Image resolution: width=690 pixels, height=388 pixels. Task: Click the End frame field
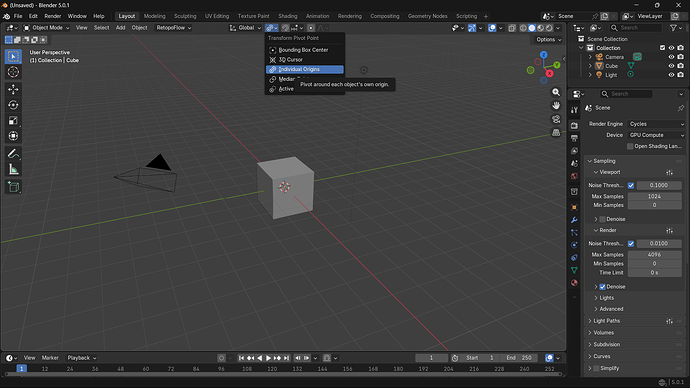519,358
